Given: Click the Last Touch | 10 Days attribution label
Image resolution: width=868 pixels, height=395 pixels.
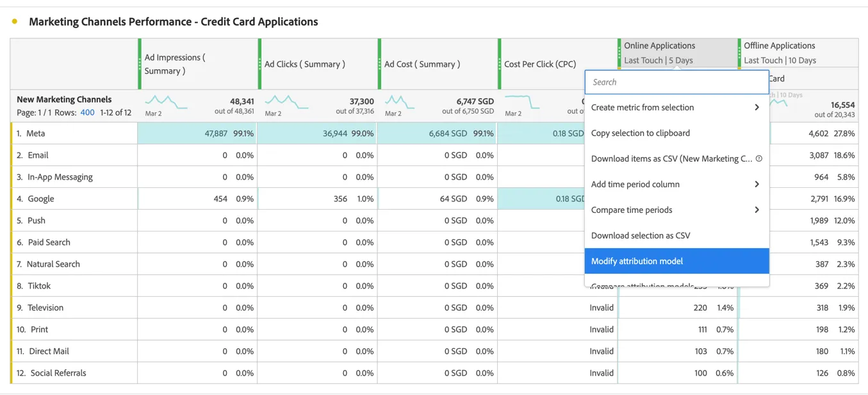Looking at the screenshot, I should (780, 60).
